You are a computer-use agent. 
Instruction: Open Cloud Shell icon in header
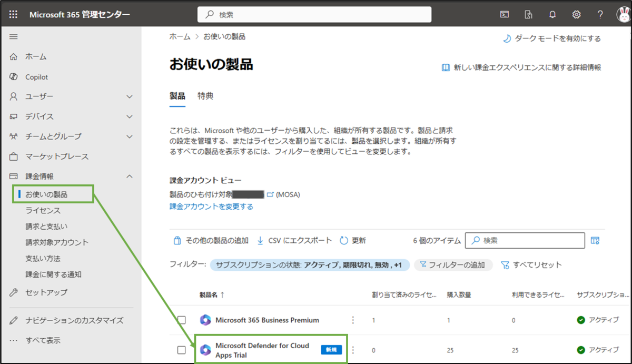(504, 15)
